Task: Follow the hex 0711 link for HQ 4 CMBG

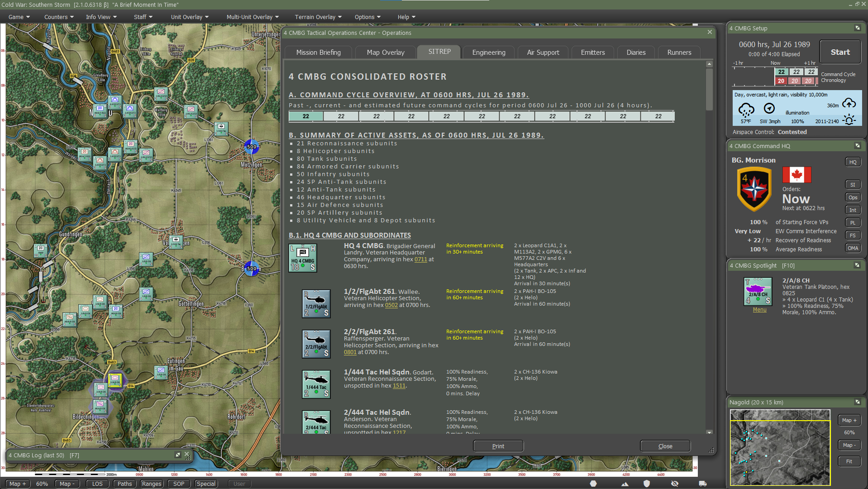Action: (420, 259)
